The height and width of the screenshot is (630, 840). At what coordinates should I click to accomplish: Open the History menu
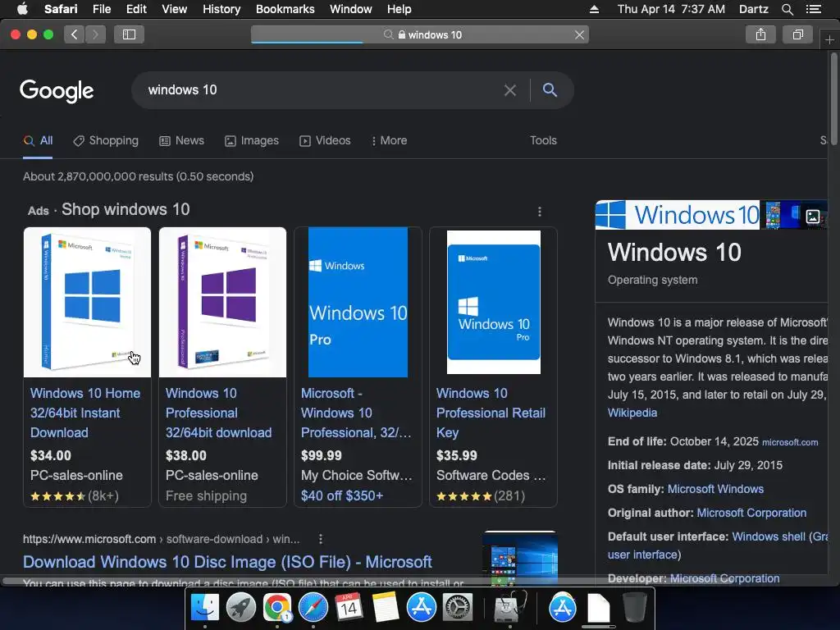tap(221, 9)
